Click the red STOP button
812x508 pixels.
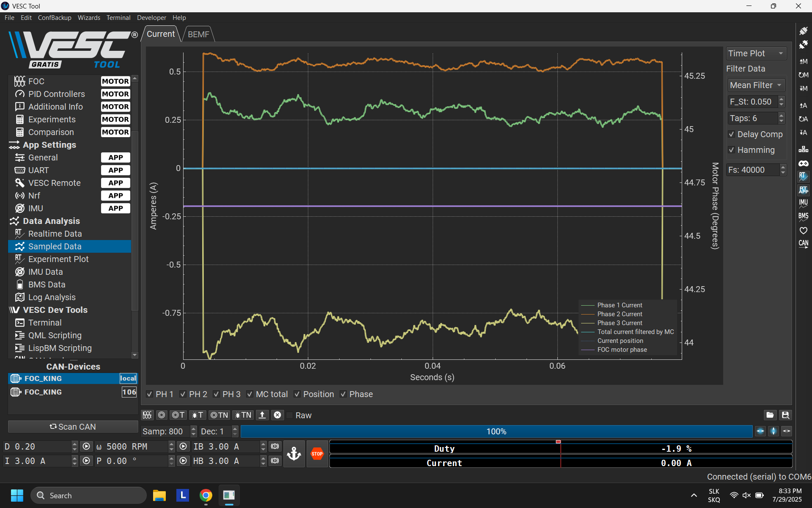[x=317, y=454]
